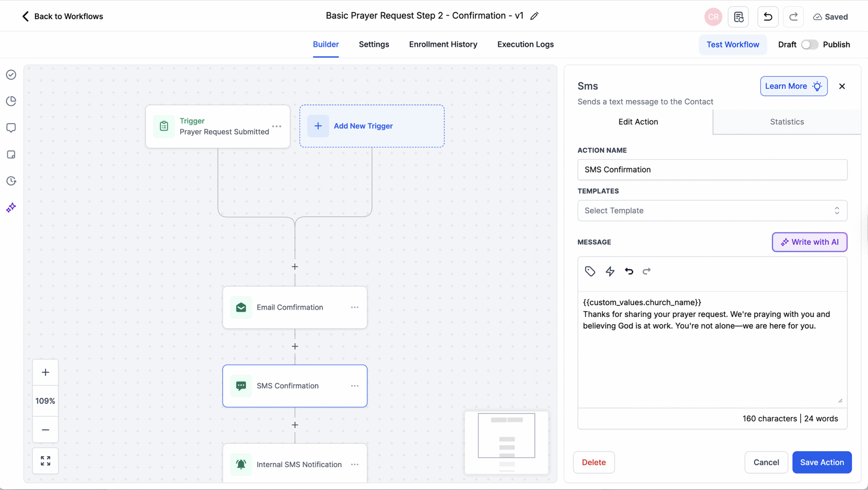Click zoom in plus on canvas controls

(45, 372)
